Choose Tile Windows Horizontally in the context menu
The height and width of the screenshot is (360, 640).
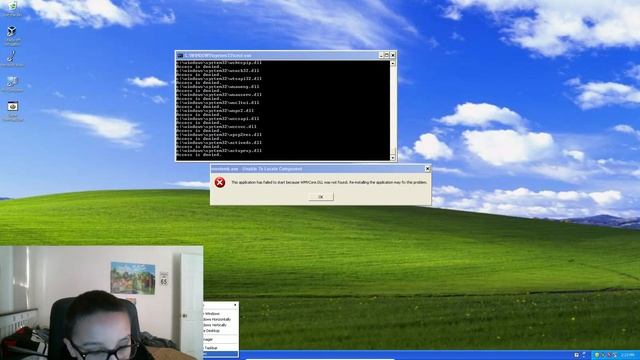tap(220, 319)
